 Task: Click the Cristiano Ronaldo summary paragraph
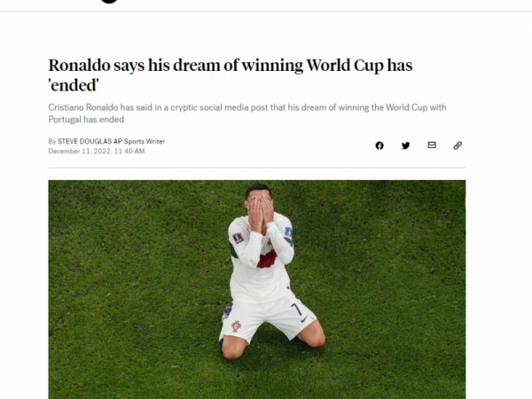tap(247, 113)
